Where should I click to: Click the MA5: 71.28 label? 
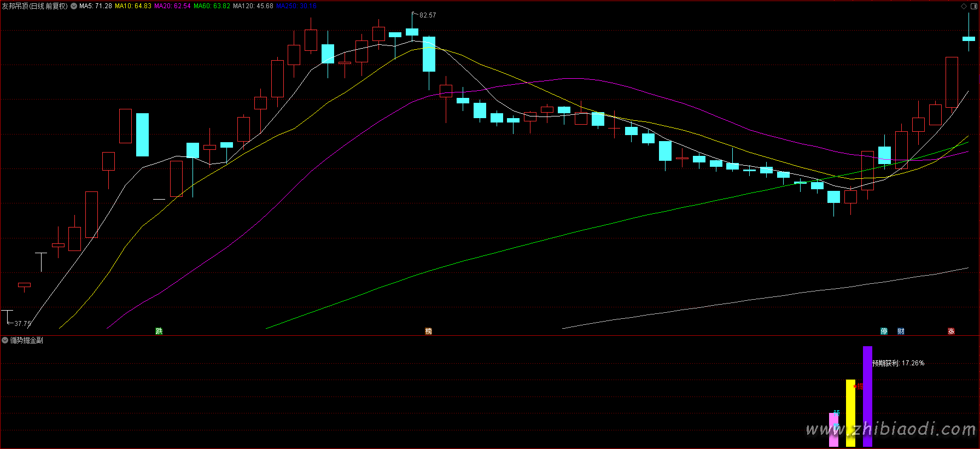click(x=96, y=6)
